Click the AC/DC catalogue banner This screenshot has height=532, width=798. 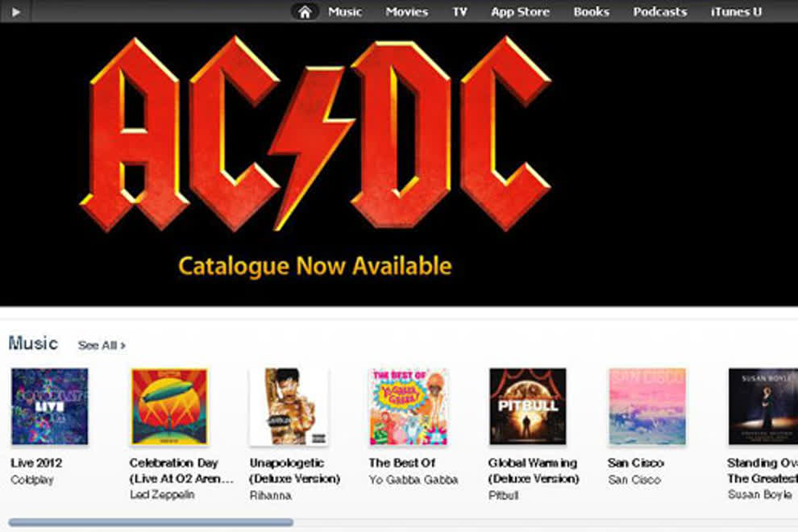click(x=399, y=164)
